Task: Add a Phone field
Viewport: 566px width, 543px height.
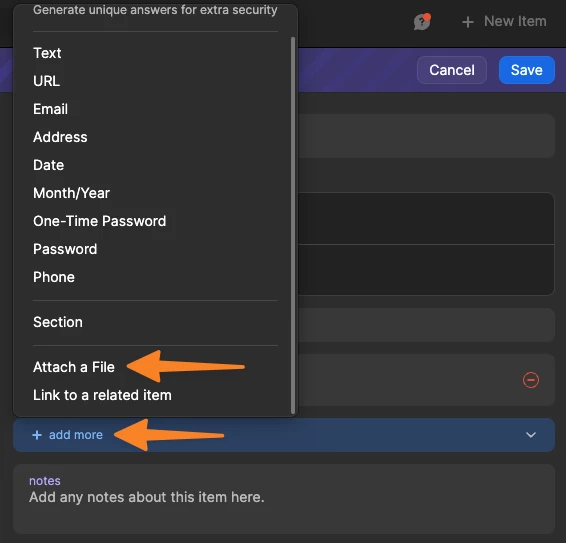Action: 54,277
